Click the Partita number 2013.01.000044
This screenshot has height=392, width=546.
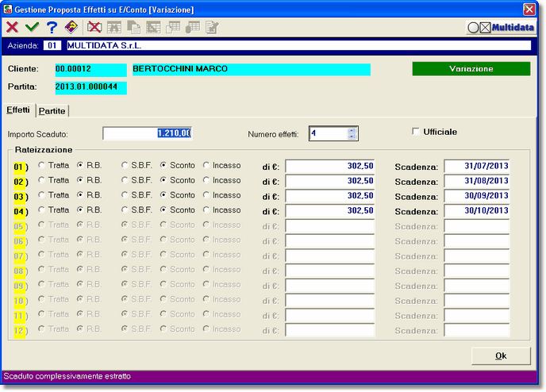point(91,87)
